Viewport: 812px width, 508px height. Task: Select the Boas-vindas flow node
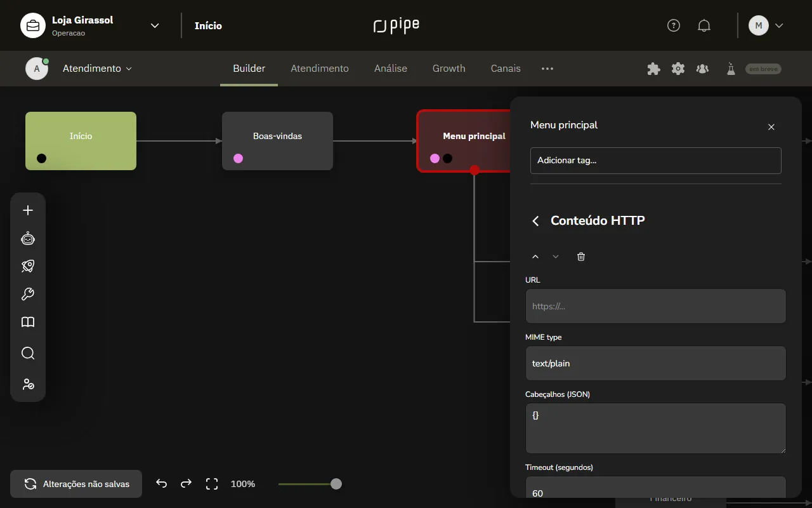click(x=277, y=141)
